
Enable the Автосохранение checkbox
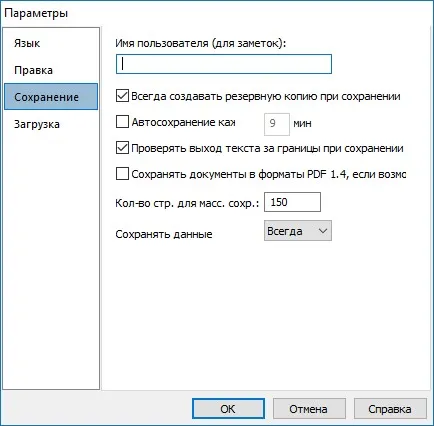[x=122, y=122]
